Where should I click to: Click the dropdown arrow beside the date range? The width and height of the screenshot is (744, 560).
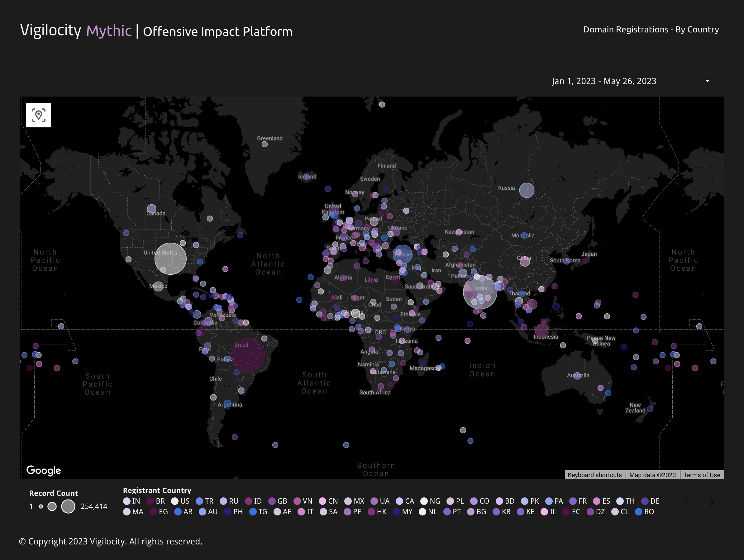[x=707, y=81]
